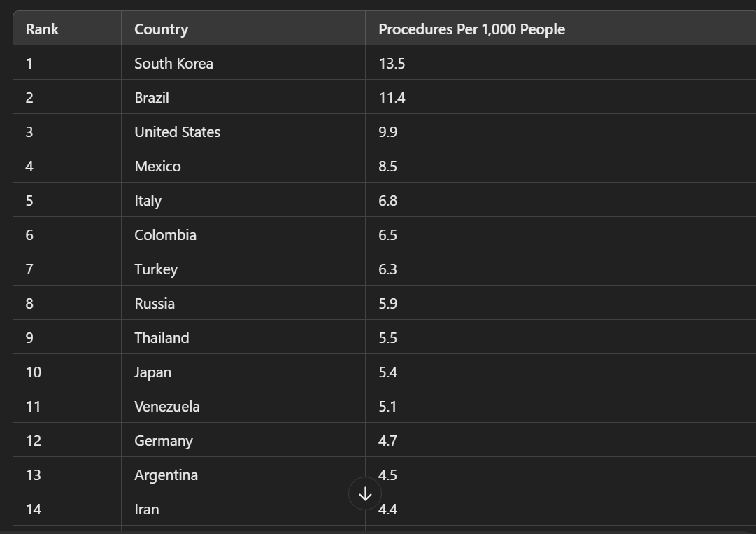Image resolution: width=756 pixels, height=534 pixels.
Task: Select the Colombia cell
Action: pyautogui.click(x=243, y=234)
